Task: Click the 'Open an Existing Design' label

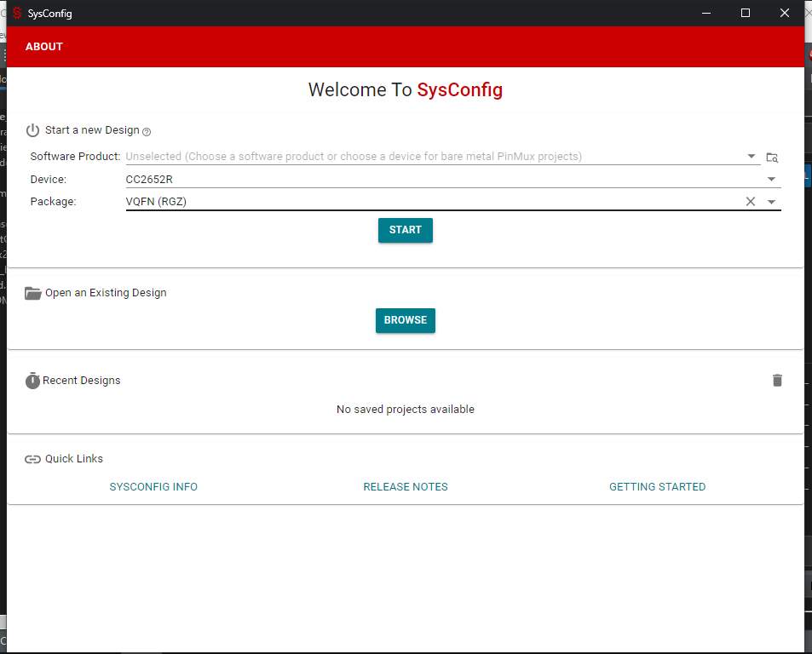Action: coord(106,293)
